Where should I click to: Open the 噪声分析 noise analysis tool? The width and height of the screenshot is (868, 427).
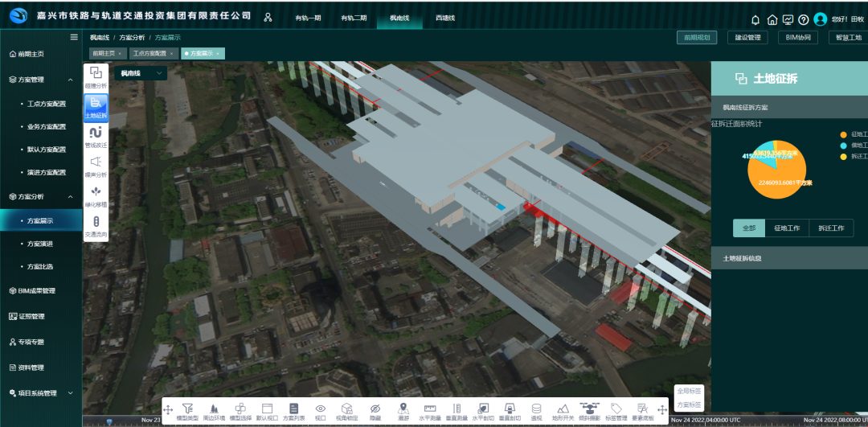tap(96, 165)
